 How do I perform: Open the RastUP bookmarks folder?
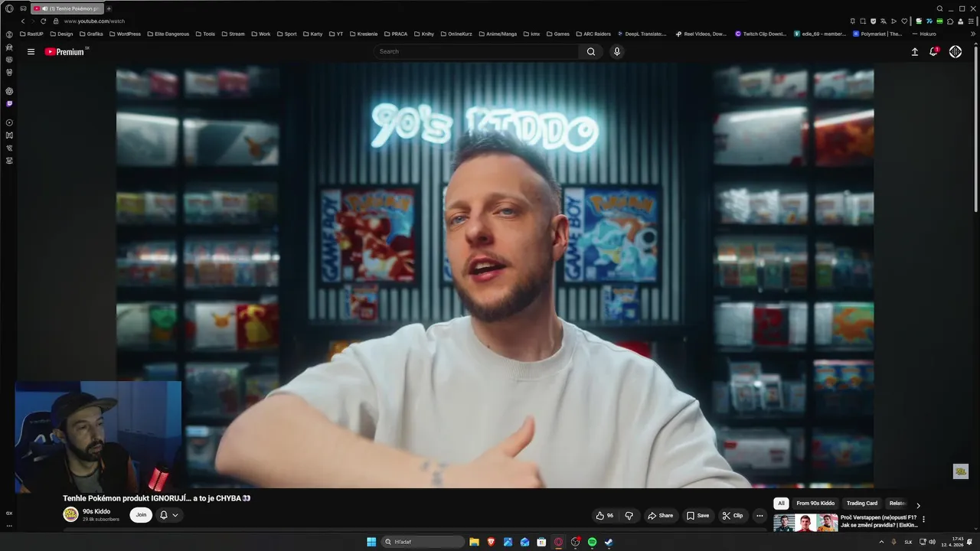pos(31,34)
